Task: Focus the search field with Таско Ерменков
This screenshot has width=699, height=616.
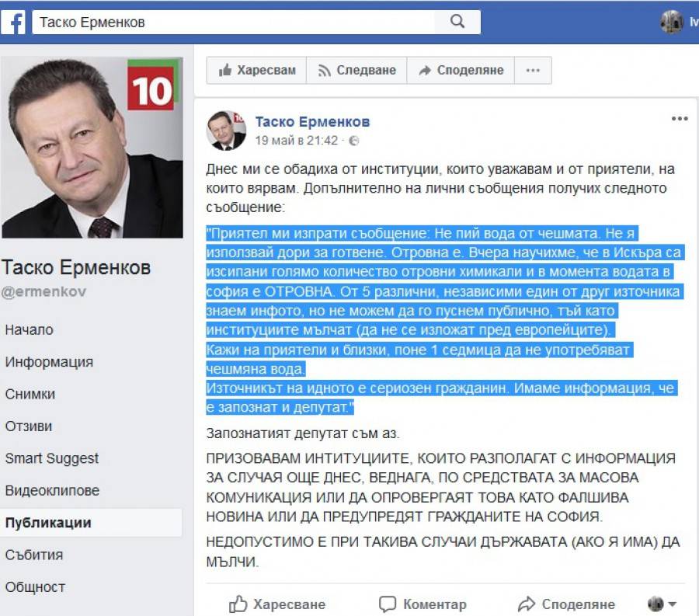Action: pyautogui.click(x=234, y=22)
